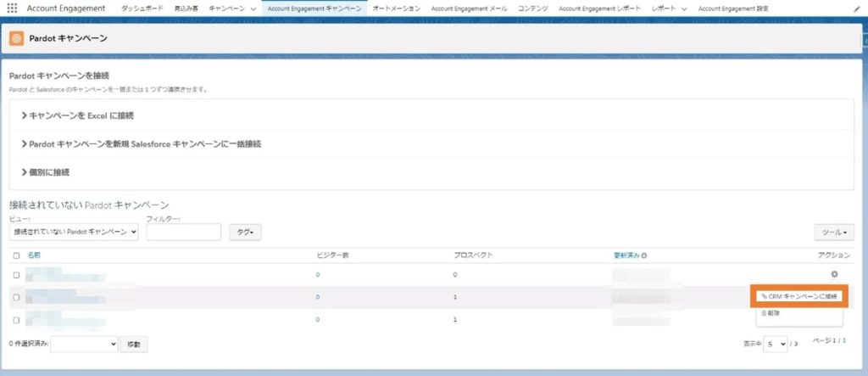Click sort indicator icon beside 更新済み
This screenshot has height=376, width=868.
644,255
